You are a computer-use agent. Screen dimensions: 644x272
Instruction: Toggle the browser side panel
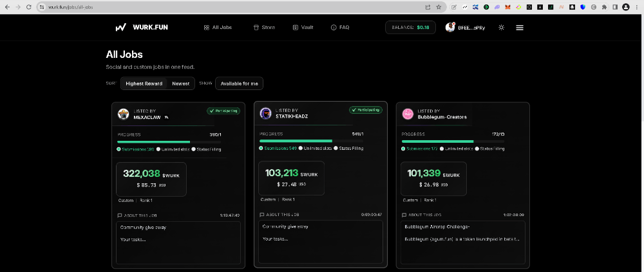[x=615, y=7]
